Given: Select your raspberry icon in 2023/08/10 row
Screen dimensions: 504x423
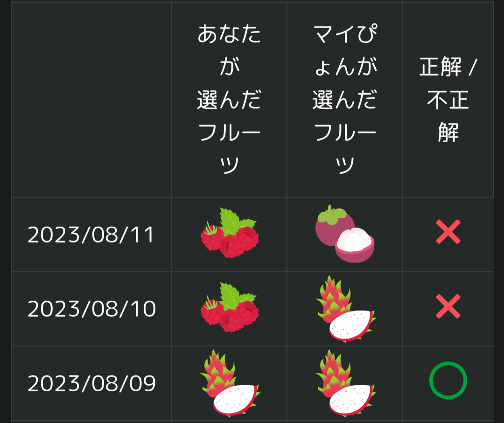Looking at the screenshot, I should coord(230,308).
